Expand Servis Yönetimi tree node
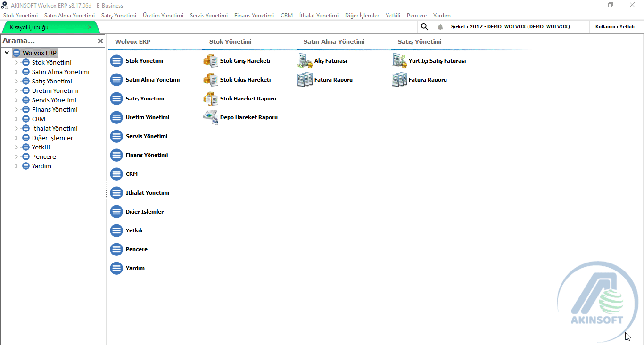Viewport: 644px width, 345px height. (x=16, y=100)
